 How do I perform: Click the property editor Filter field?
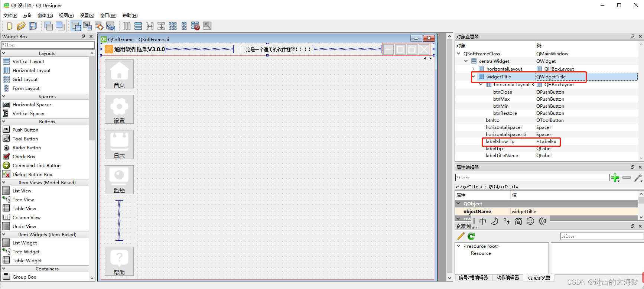click(532, 178)
